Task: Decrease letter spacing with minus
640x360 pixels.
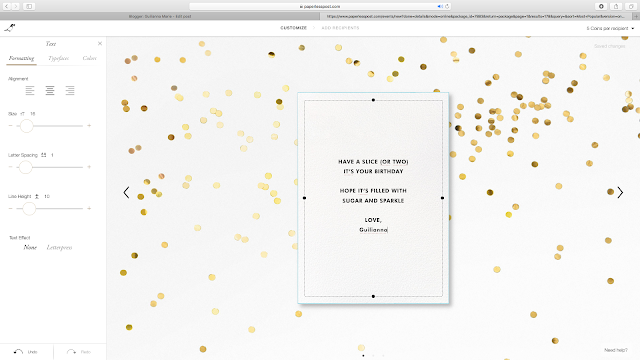Action: 11,167
